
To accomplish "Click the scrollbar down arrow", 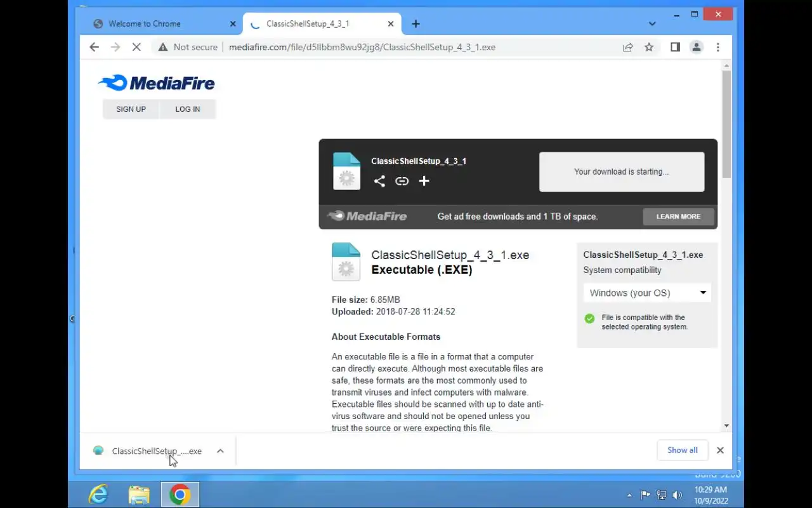I will point(726,426).
